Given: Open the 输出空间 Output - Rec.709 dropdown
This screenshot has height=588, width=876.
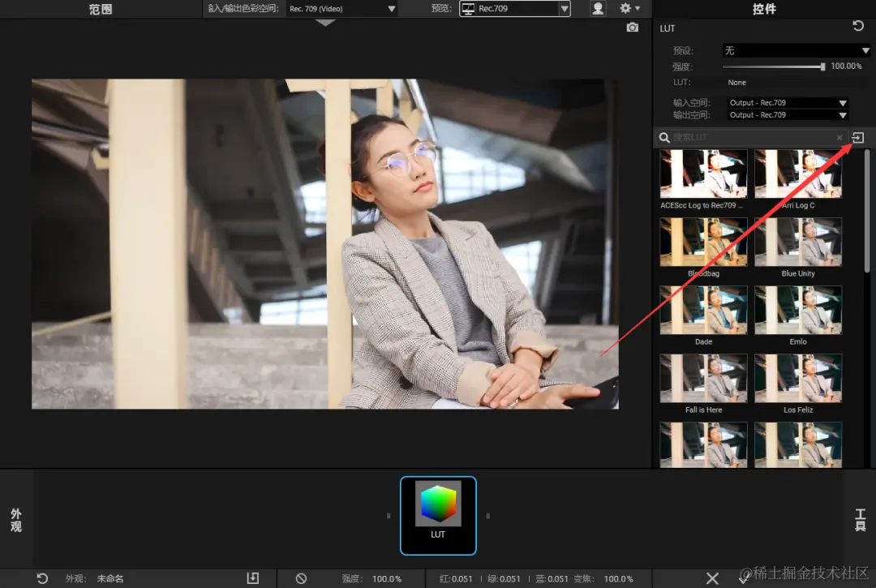Looking at the screenshot, I should point(788,115).
